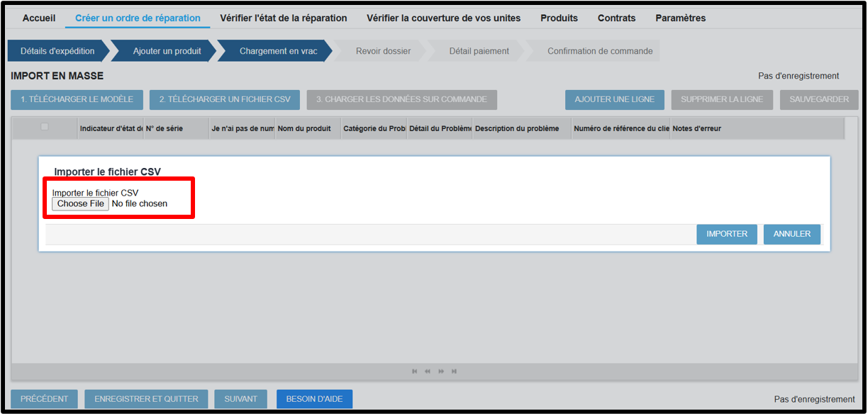This screenshot has width=868, height=416.
Task: Click Supprimer la ligne button
Action: [x=722, y=100]
